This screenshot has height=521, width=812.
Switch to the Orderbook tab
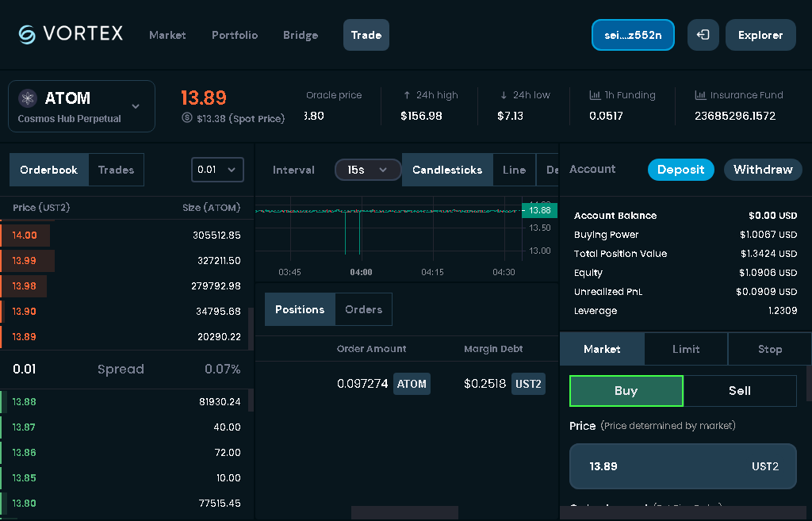click(x=48, y=170)
